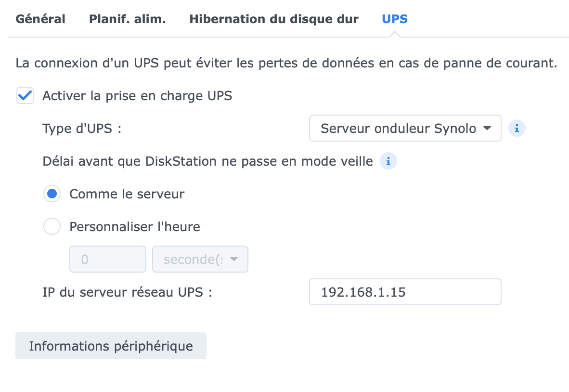Click the arrow on the seconde(s) combo box
Viewport: 569px width, 392px height.
coord(234,260)
